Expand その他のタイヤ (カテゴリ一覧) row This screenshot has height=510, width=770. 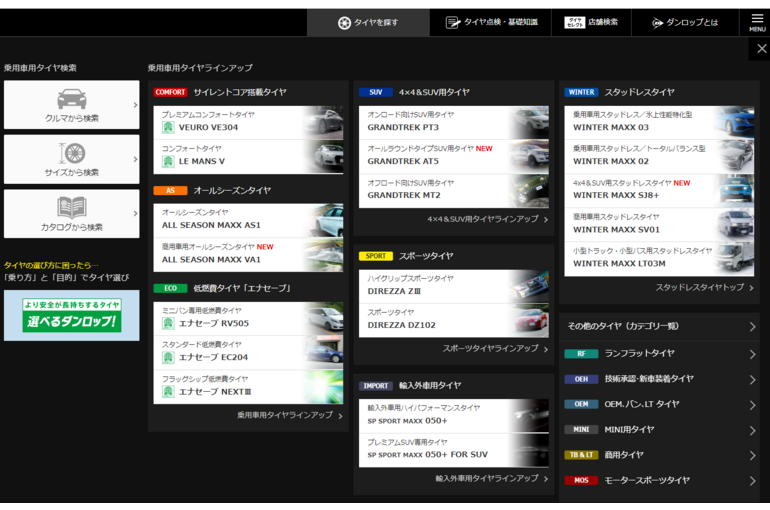click(659, 326)
